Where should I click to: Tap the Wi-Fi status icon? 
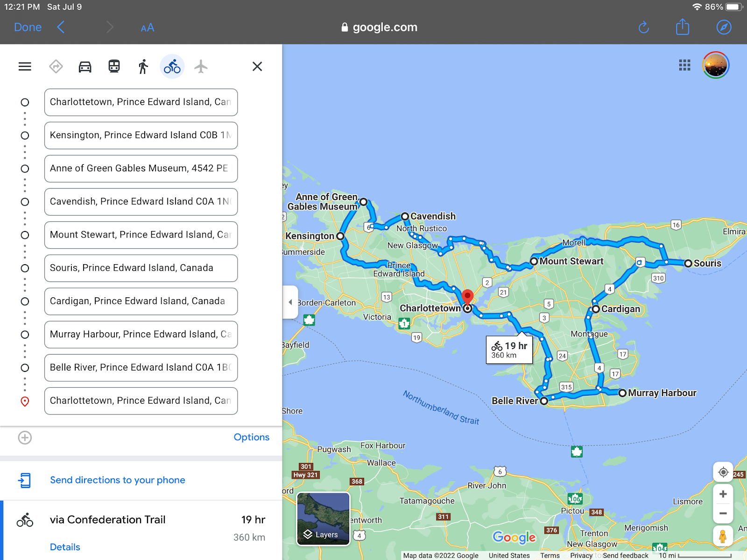pyautogui.click(x=697, y=7)
